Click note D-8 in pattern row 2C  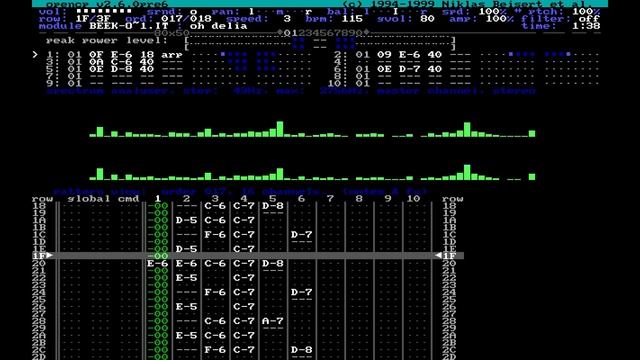(x=301, y=350)
